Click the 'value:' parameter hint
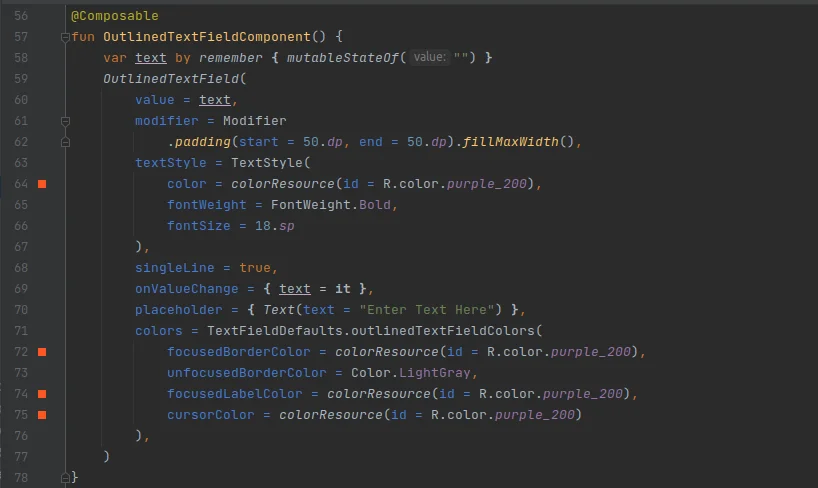 pos(430,57)
